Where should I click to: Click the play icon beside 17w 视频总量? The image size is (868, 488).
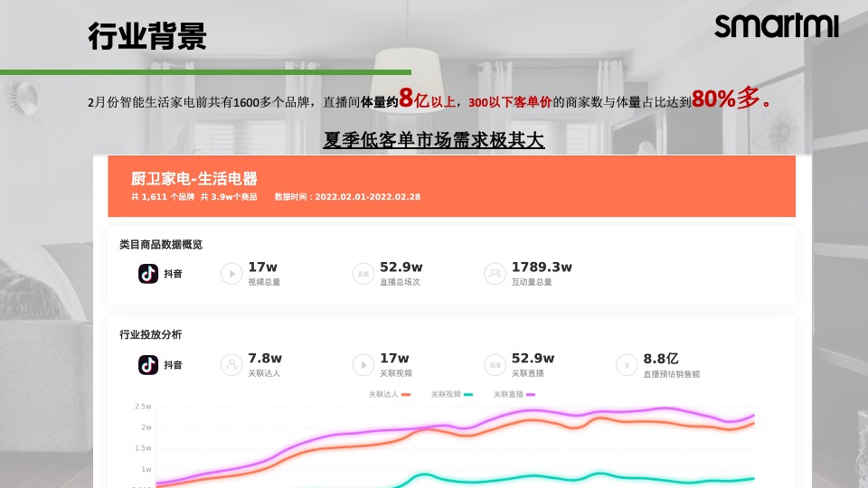click(231, 274)
